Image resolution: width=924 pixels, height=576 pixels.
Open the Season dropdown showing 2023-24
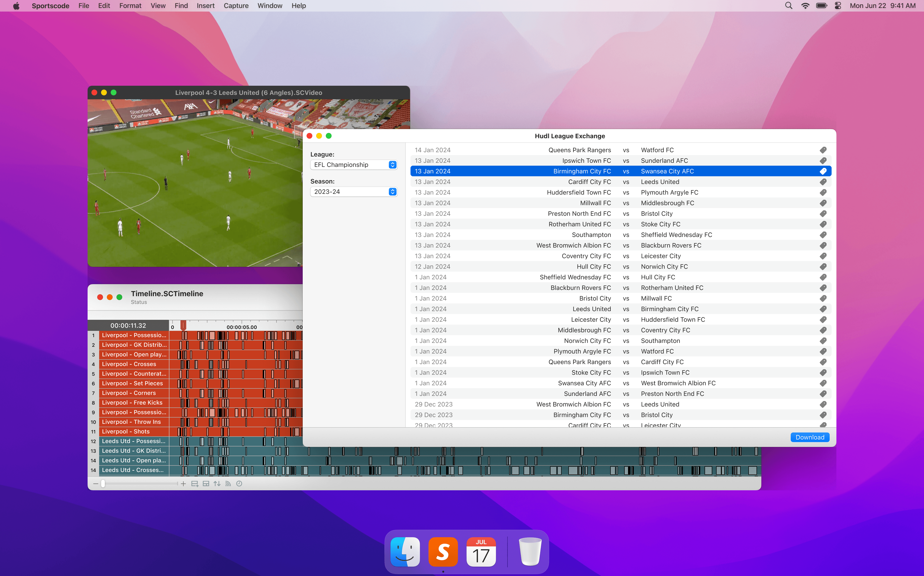353,192
